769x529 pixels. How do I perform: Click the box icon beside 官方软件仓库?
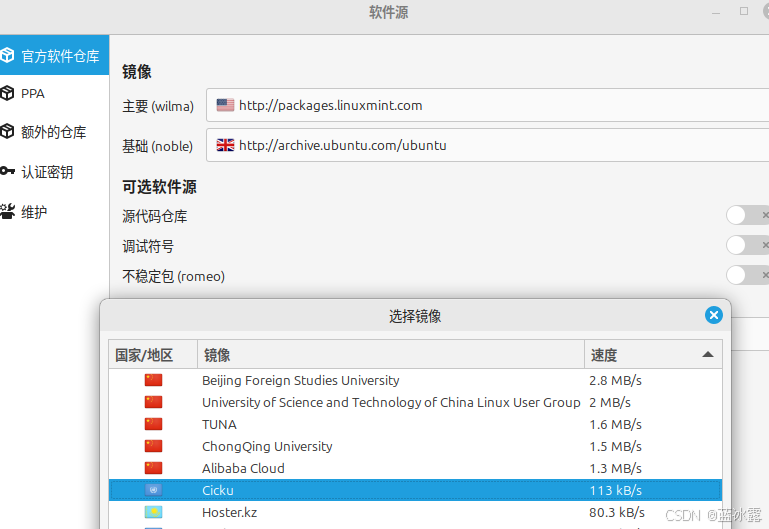(7, 55)
